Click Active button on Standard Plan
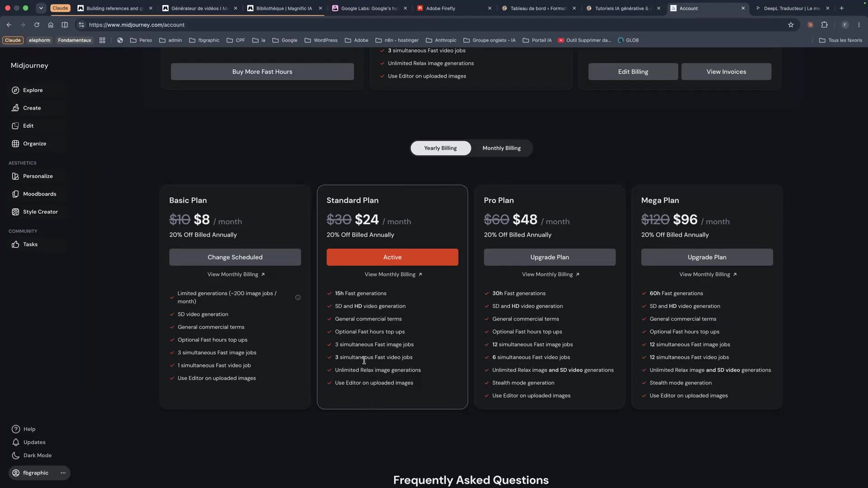Screen dimensions: 868x488 click(392, 257)
